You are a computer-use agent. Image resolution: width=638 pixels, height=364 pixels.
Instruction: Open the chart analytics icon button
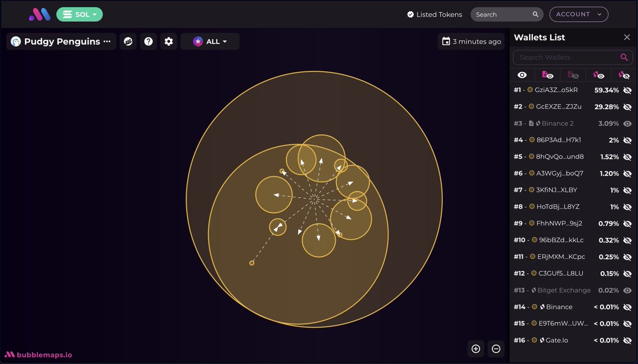pyautogui.click(x=128, y=41)
